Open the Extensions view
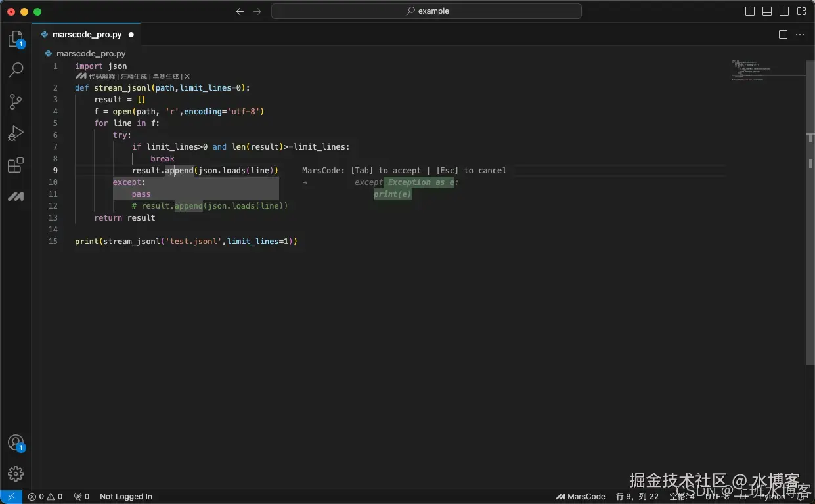The image size is (815, 504). coord(16,165)
